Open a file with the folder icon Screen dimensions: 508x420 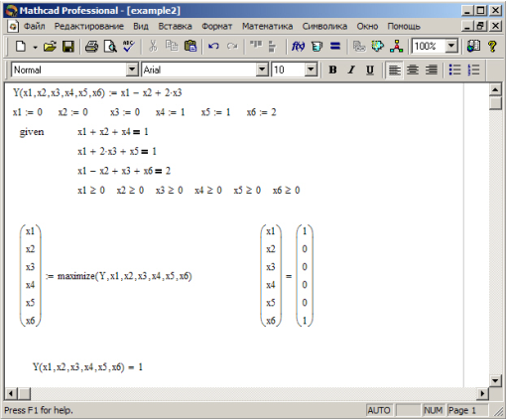(50, 46)
